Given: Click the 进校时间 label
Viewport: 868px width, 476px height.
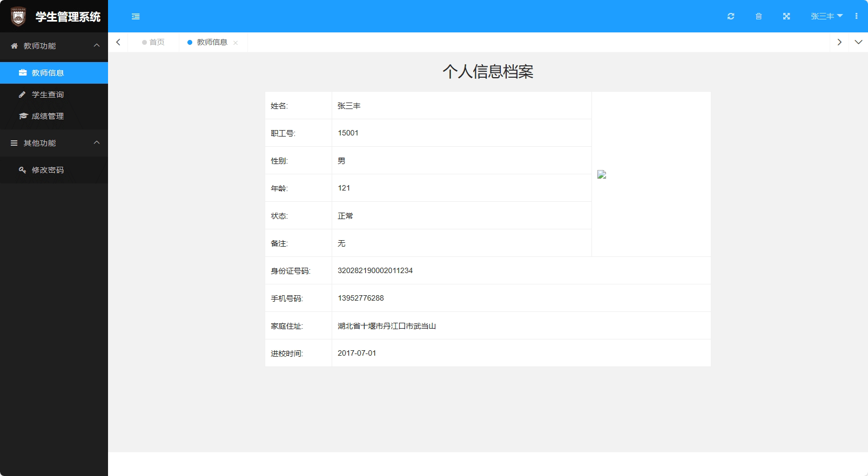Looking at the screenshot, I should pyautogui.click(x=287, y=353).
